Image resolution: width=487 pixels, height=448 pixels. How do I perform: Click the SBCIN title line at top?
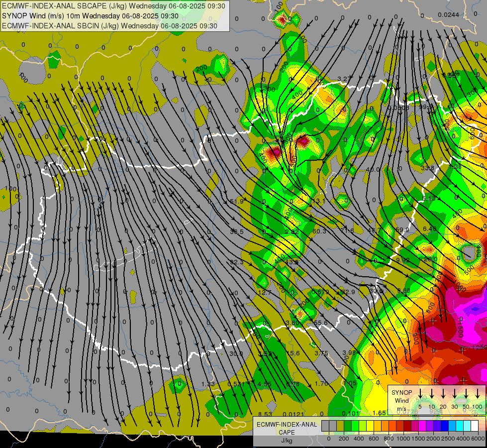tap(109, 26)
